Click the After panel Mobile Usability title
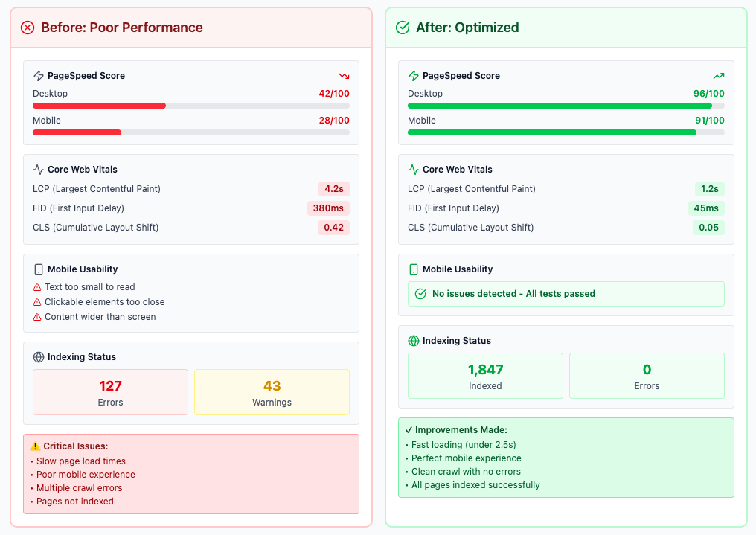 (458, 269)
